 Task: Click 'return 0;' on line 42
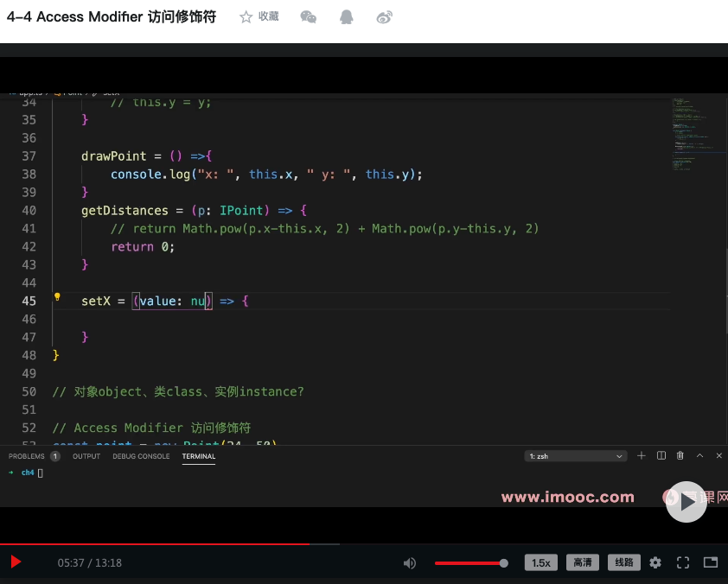click(143, 247)
